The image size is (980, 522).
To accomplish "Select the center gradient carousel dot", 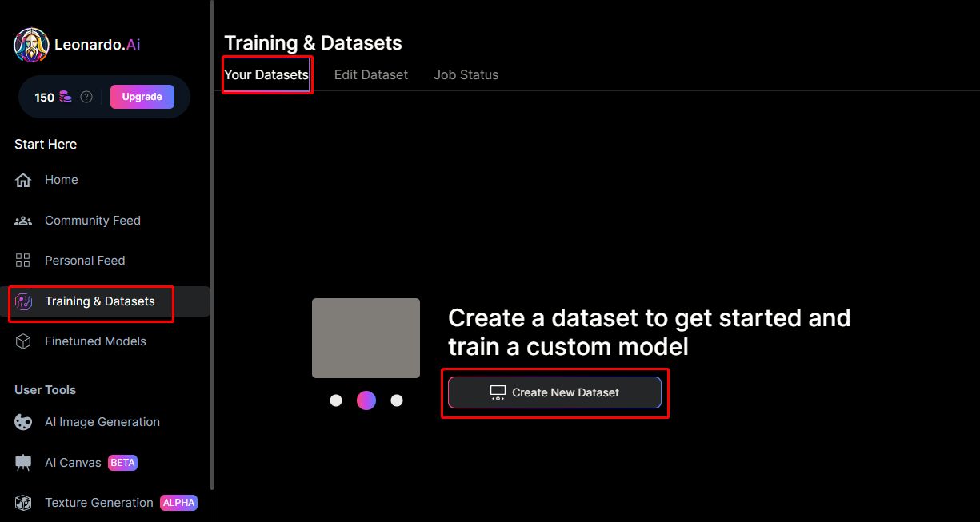I will pos(366,400).
